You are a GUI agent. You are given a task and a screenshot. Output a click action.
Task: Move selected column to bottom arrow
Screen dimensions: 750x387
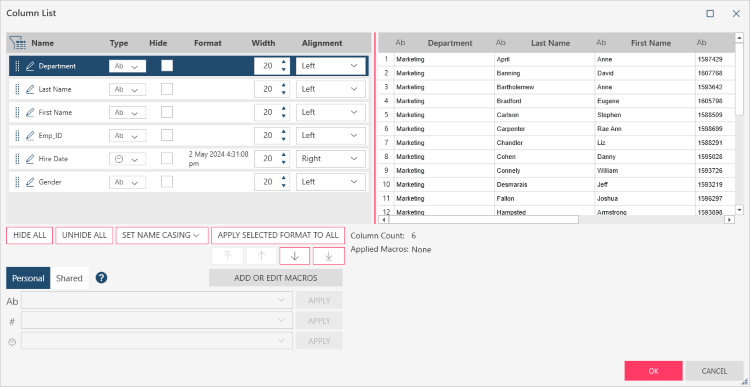click(x=329, y=256)
